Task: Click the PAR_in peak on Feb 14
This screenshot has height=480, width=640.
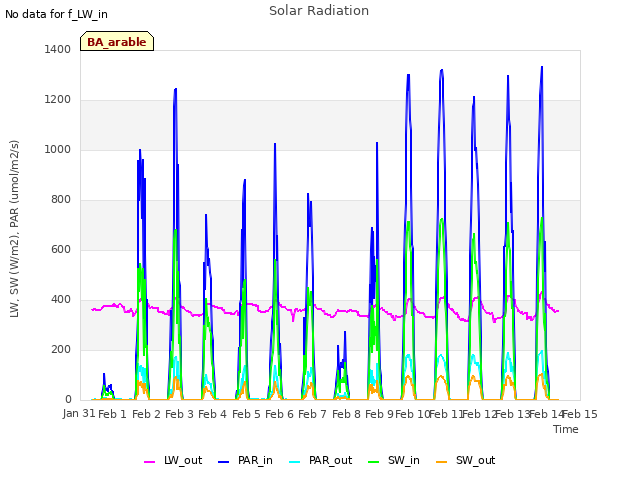Action: [542, 67]
